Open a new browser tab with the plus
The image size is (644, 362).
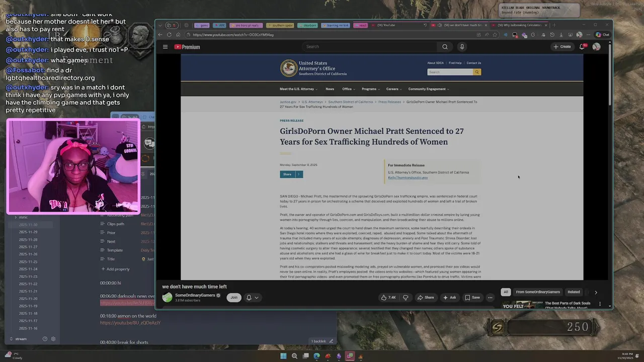[x=554, y=25]
